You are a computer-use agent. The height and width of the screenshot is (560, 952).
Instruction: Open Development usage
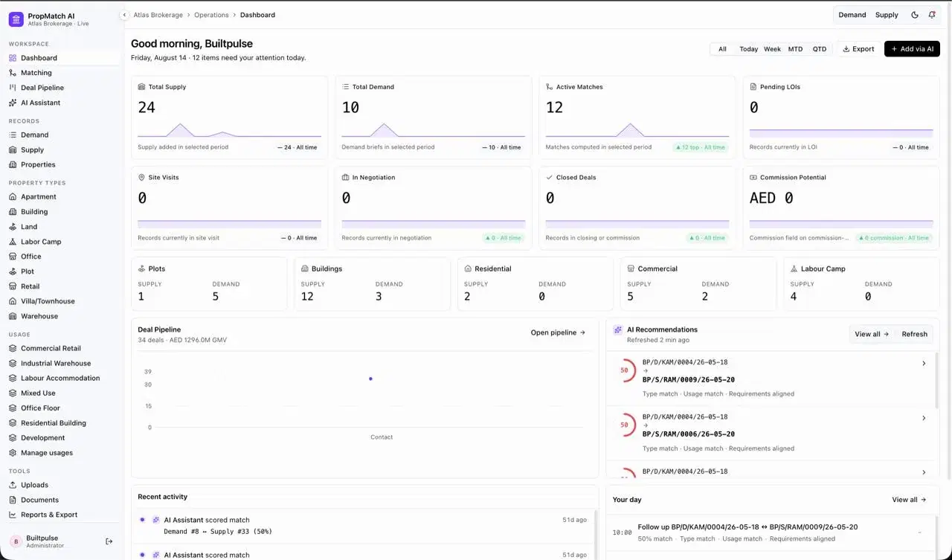point(61,437)
